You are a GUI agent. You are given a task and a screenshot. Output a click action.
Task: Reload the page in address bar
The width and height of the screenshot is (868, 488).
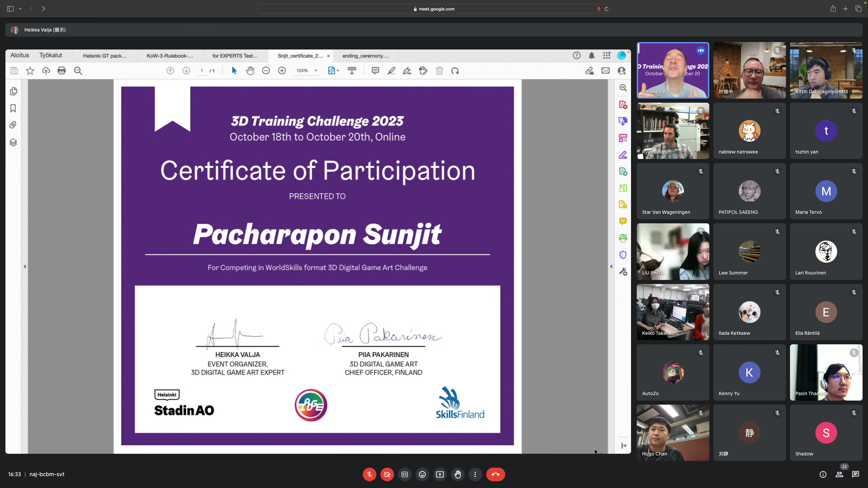click(606, 9)
